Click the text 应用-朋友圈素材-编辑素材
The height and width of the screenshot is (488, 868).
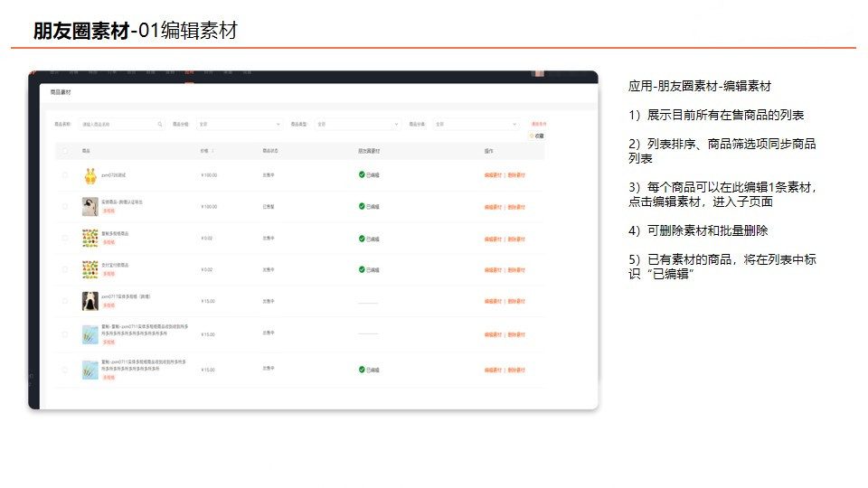point(700,87)
